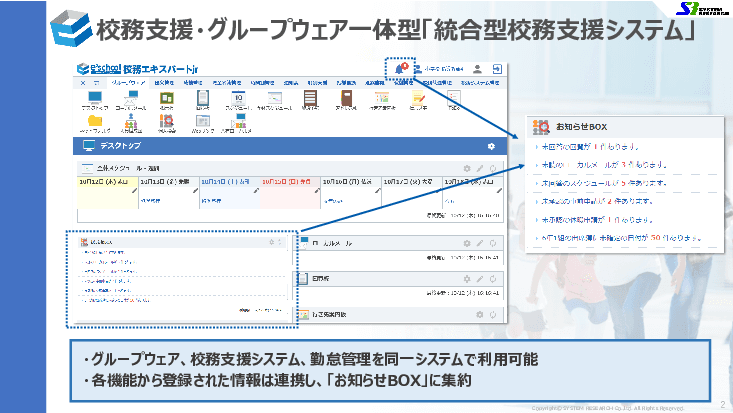The width and height of the screenshot is (733, 413).
Task: Open the 10月16日 event link in schedule
Action: coord(333,201)
